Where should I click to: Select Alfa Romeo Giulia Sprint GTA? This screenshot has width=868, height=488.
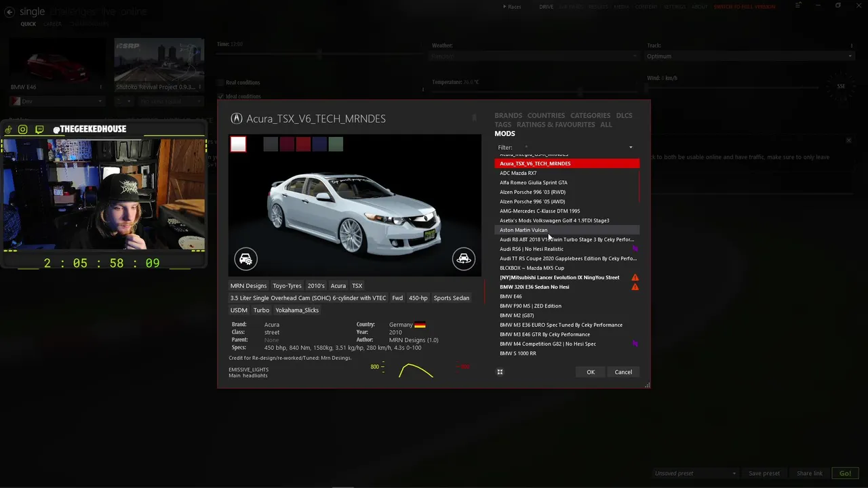click(x=567, y=182)
